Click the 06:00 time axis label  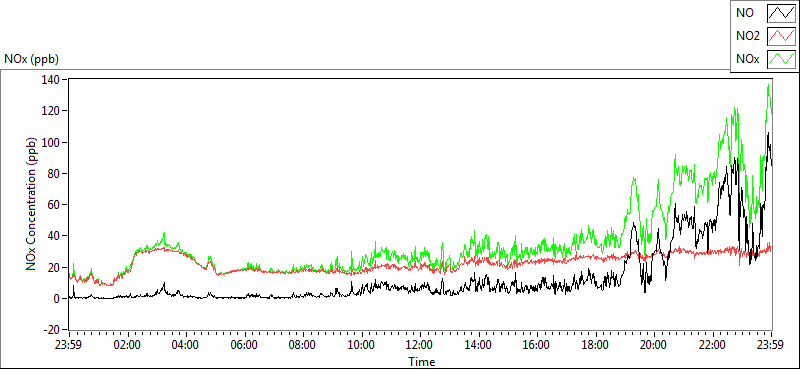point(245,344)
